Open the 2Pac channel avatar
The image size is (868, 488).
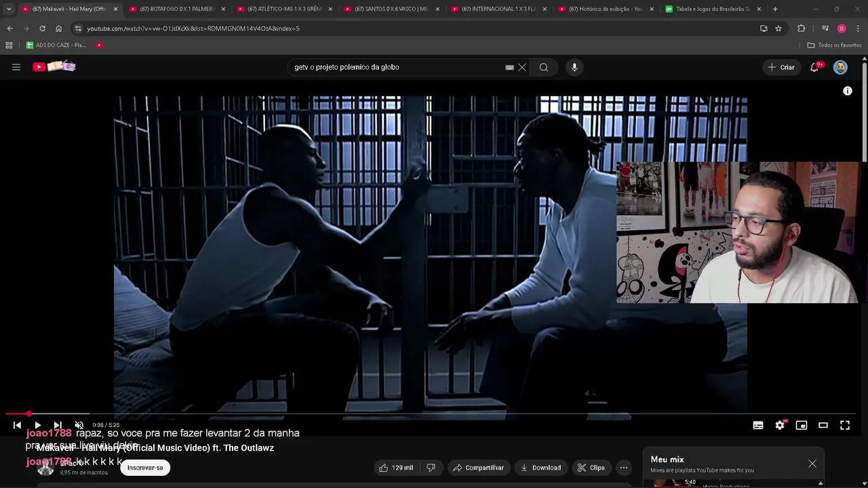pyautogui.click(x=45, y=467)
